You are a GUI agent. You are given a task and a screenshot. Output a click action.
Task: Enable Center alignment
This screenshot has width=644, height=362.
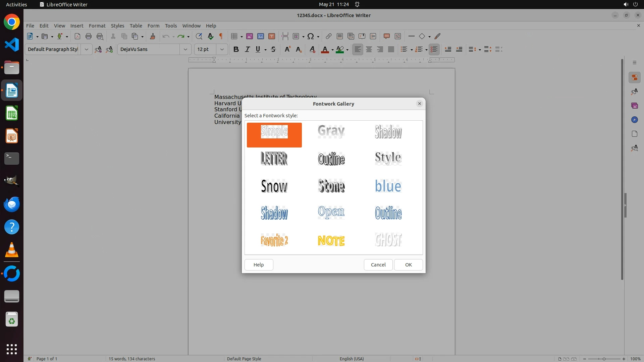coord(369,49)
